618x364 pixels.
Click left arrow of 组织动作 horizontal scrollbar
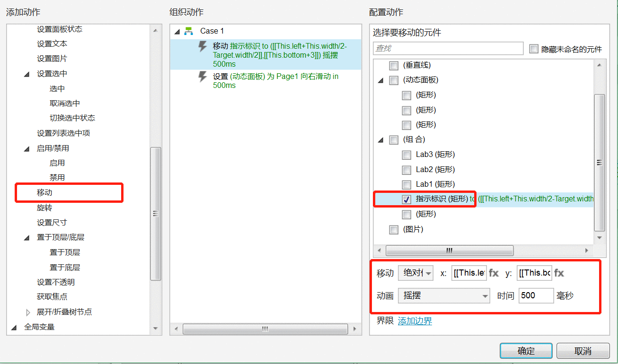[177, 329]
